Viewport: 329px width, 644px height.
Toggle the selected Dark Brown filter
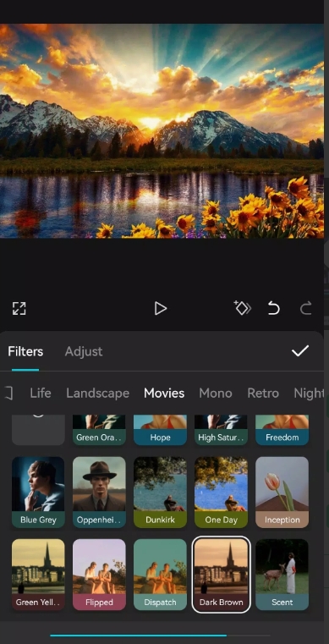pos(221,575)
